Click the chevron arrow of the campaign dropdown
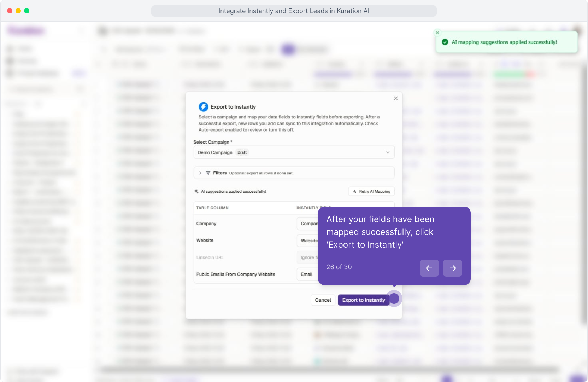588x382 pixels. point(388,152)
